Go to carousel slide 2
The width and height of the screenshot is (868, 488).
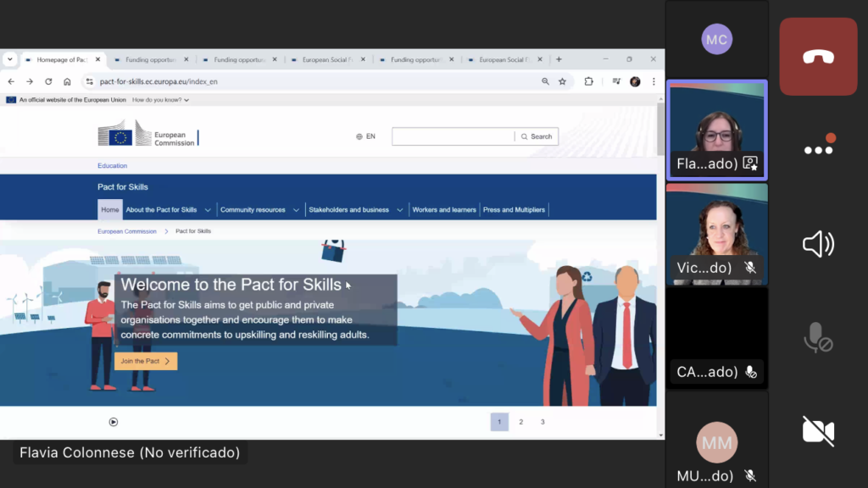pyautogui.click(x=520, y=422)
